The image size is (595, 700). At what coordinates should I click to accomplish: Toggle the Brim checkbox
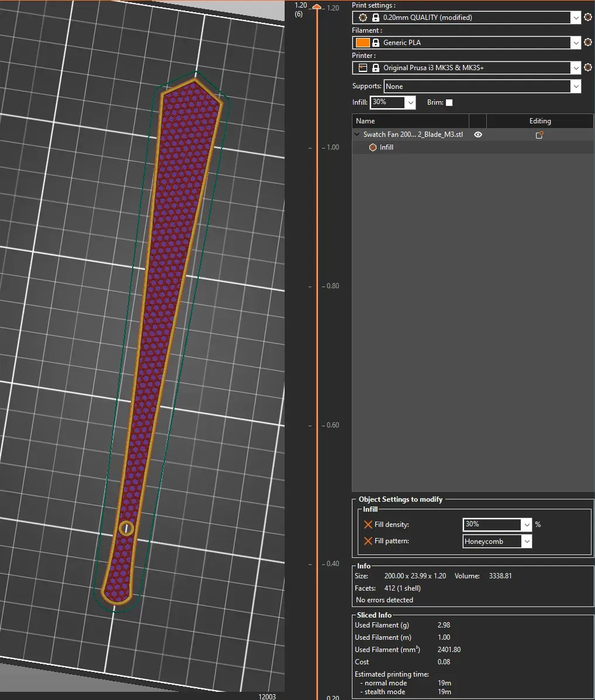(449, 102)
